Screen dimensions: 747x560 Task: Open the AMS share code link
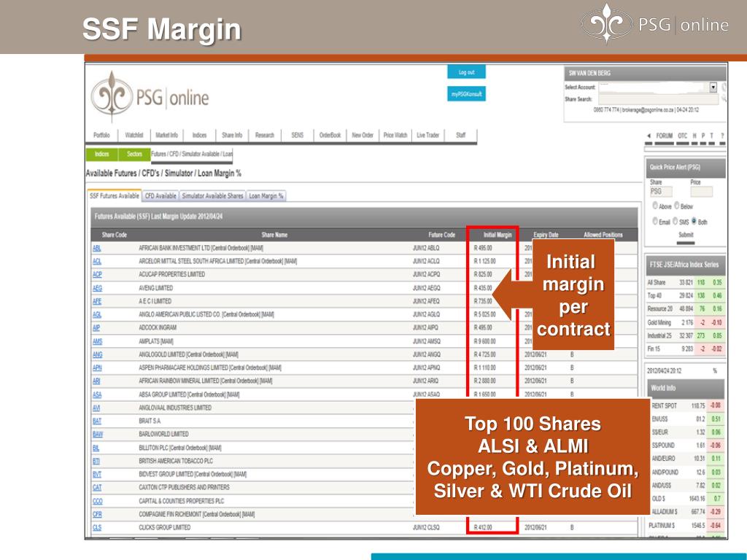coord(98,341)
